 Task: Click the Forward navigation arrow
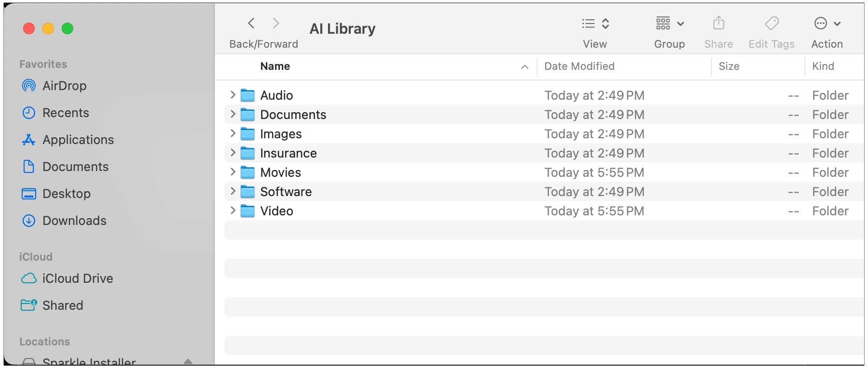click(276, 23)
